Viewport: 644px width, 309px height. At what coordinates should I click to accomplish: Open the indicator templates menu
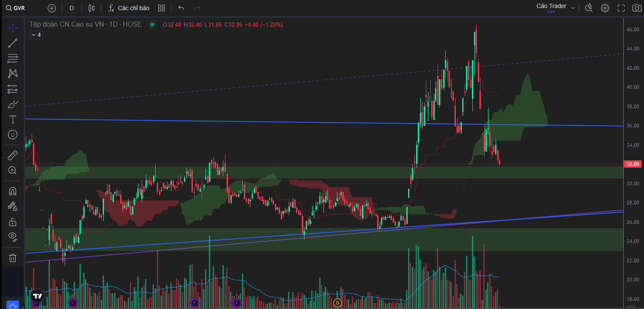161,8
